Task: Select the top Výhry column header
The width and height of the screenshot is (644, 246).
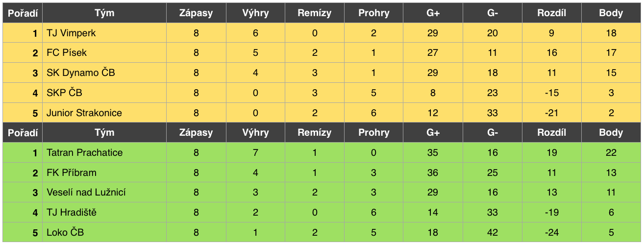Action: coord(255,13)
